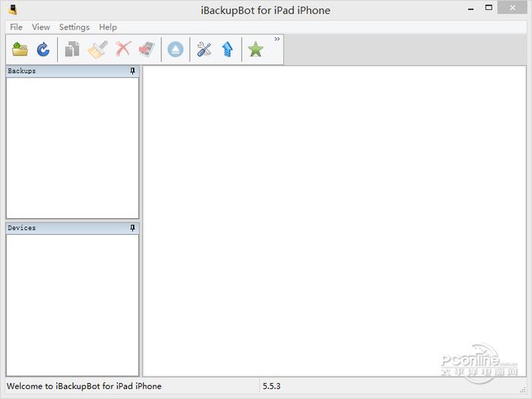Image resolution: width=532 pixels, height=399 pixels.
Task: Toggle the Devices panel pin
Action: 133,228
